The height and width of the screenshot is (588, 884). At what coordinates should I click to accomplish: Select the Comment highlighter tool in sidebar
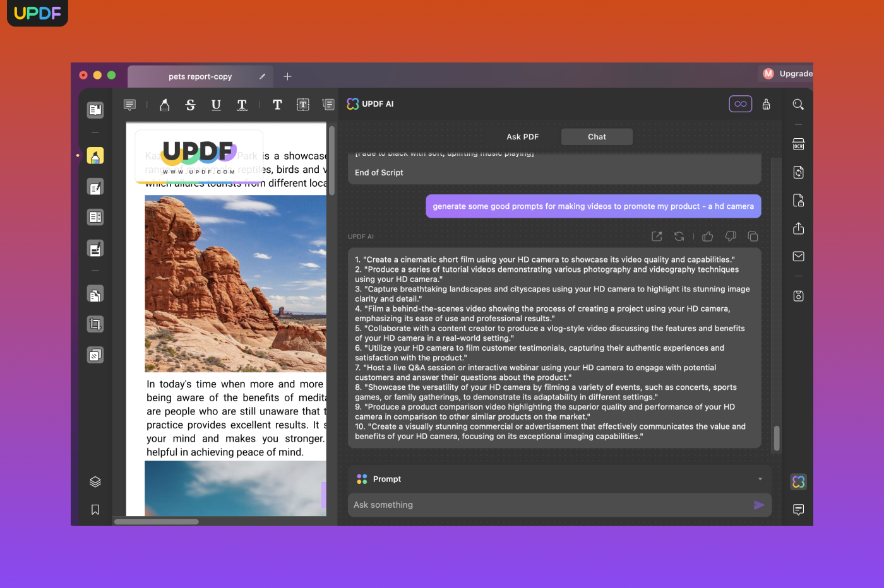95,156
